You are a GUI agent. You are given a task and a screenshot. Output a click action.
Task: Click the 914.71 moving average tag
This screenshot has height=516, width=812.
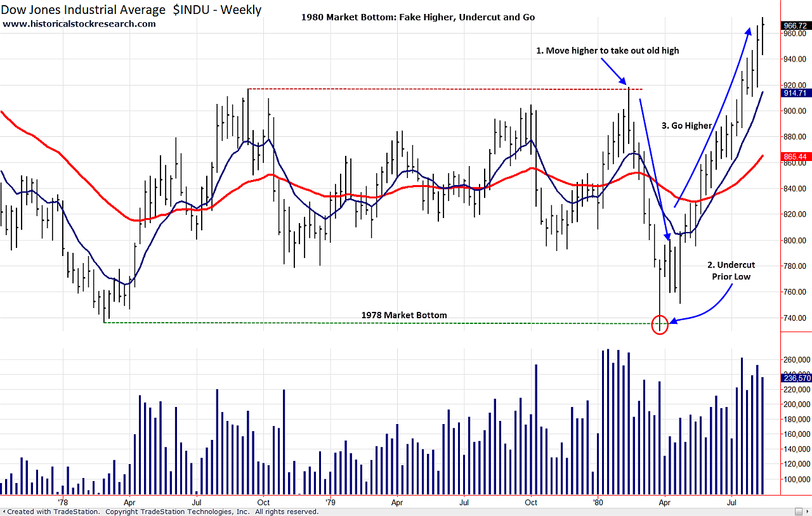(x=795, y=93)
